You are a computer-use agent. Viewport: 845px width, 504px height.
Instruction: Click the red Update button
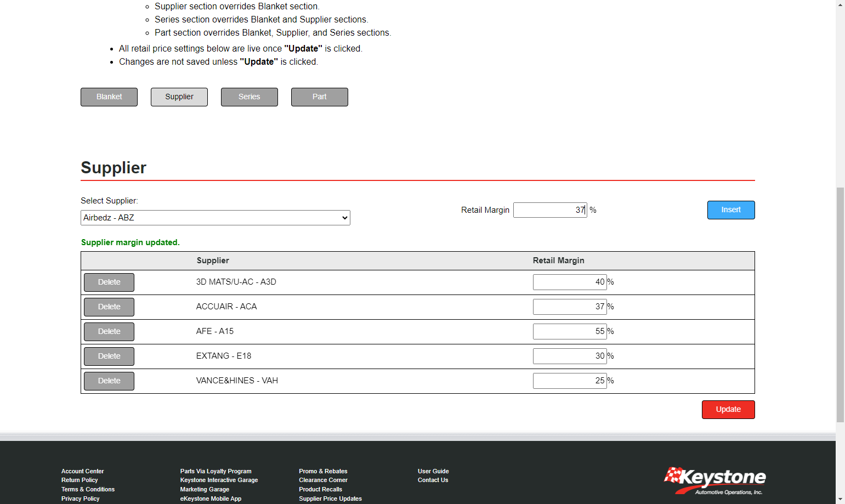728,410
